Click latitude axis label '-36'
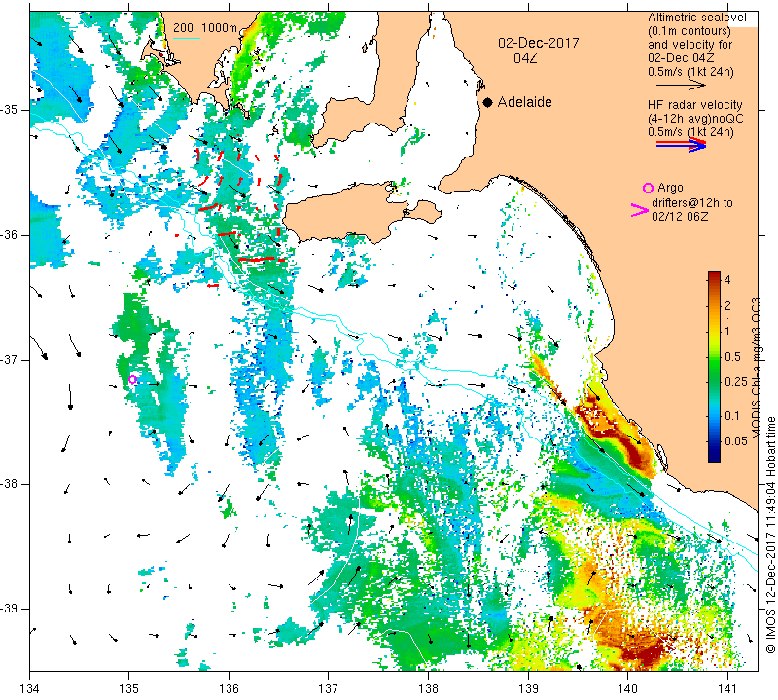Screen dimensions: 778x700 coord(10,234)
